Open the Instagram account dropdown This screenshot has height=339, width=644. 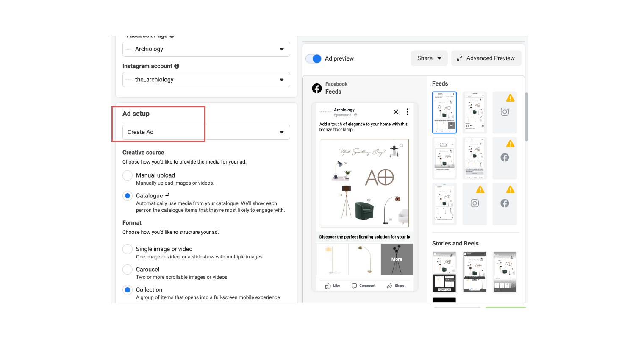pyautogui.click(x=206, y=79)
